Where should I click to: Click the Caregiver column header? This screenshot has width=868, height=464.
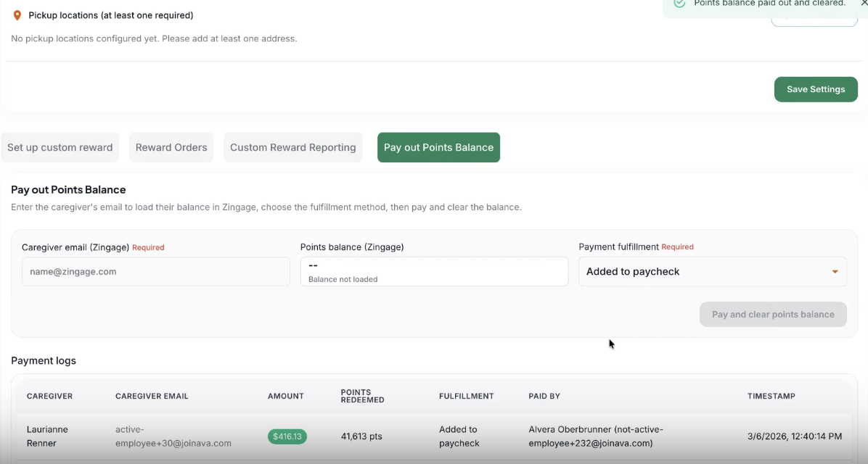[49, 396]
